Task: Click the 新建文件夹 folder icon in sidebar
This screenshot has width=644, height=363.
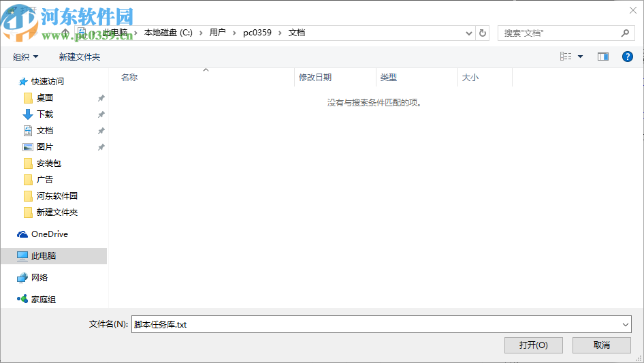Action: [28, 212]
